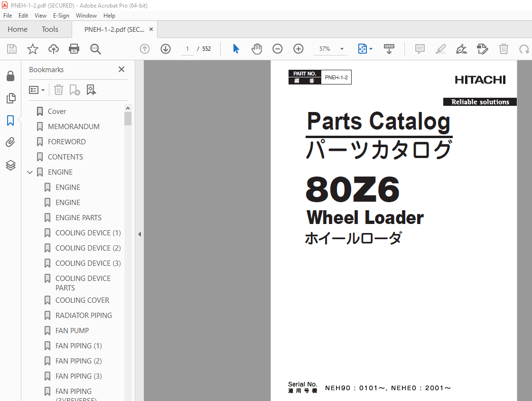
Task: Click the stamp/edit tool icon
Action: (482, 49)
